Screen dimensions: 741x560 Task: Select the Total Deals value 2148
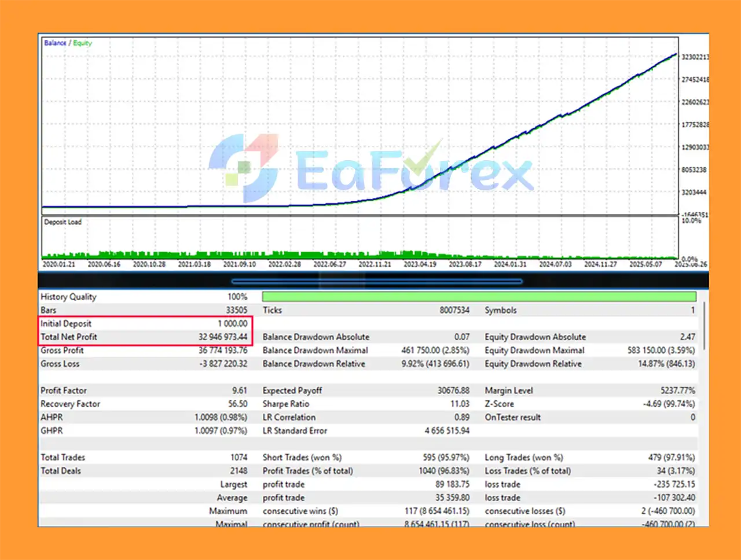(239, 470)
